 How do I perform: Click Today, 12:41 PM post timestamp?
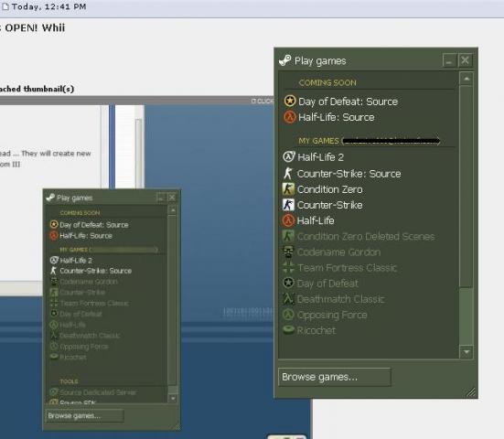coord(48,6)
